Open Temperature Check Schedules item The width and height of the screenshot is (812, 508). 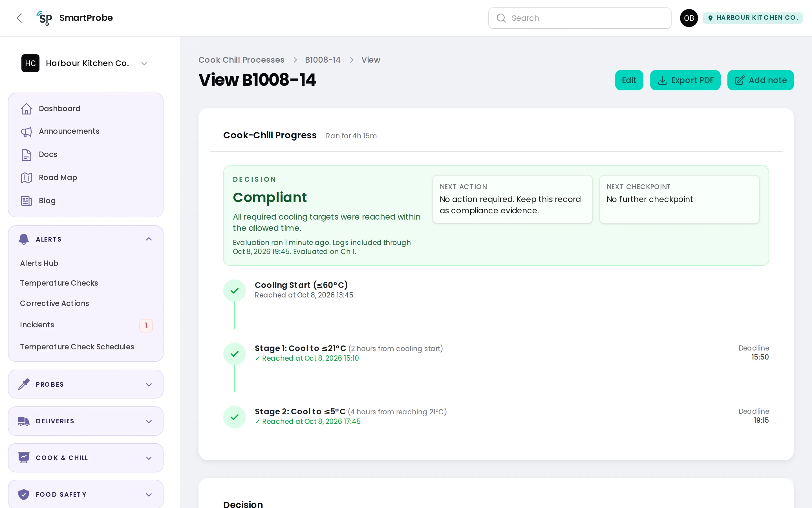(77, 346)
